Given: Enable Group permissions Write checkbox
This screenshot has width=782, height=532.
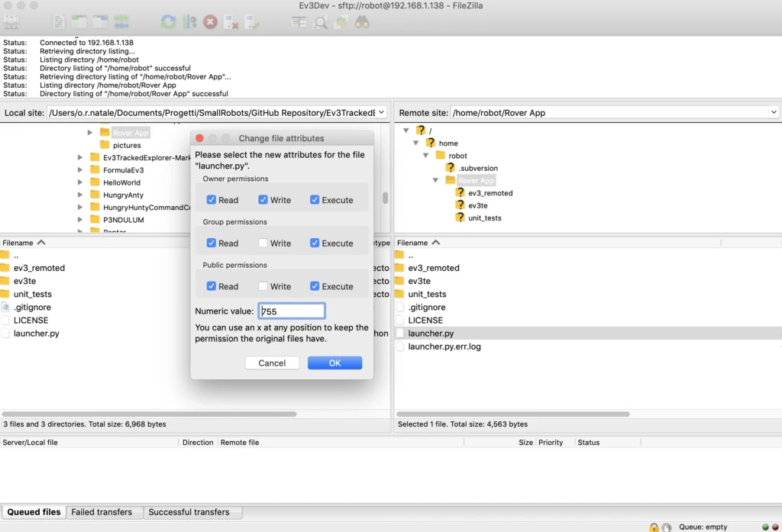Looking at the screenshot, I should click(x=263, y=243).
